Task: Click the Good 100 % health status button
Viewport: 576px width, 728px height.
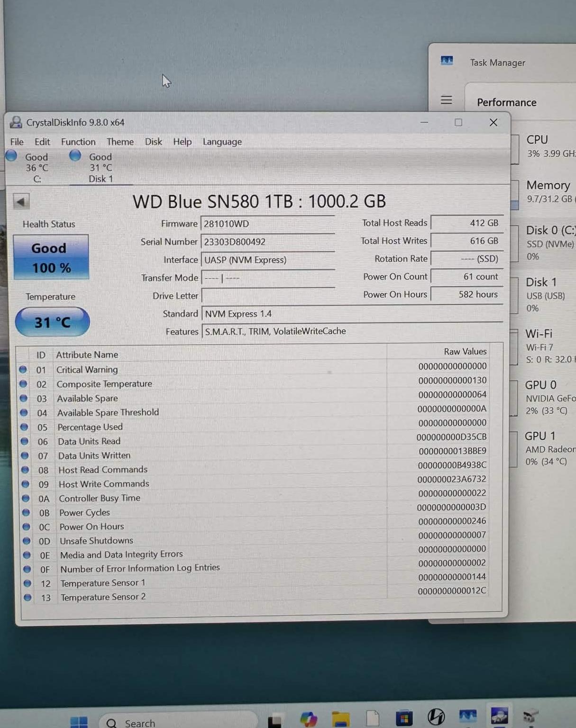Action: tap(51, 257)
